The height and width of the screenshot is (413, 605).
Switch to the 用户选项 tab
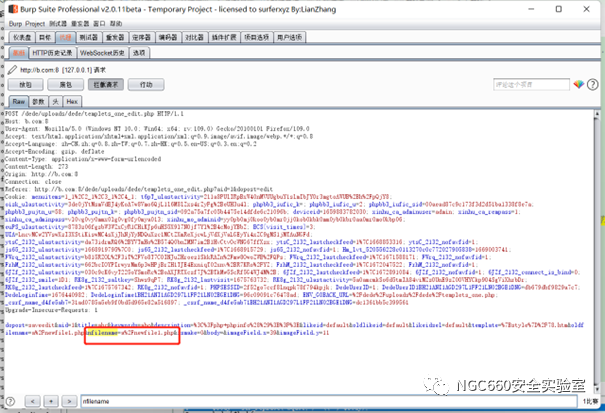[x=289, y=37]
